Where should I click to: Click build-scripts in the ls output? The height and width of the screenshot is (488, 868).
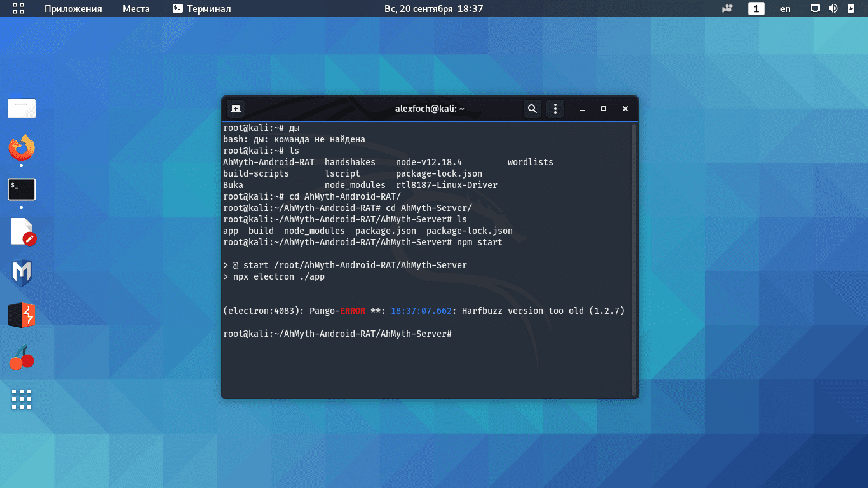click(256, 173)
